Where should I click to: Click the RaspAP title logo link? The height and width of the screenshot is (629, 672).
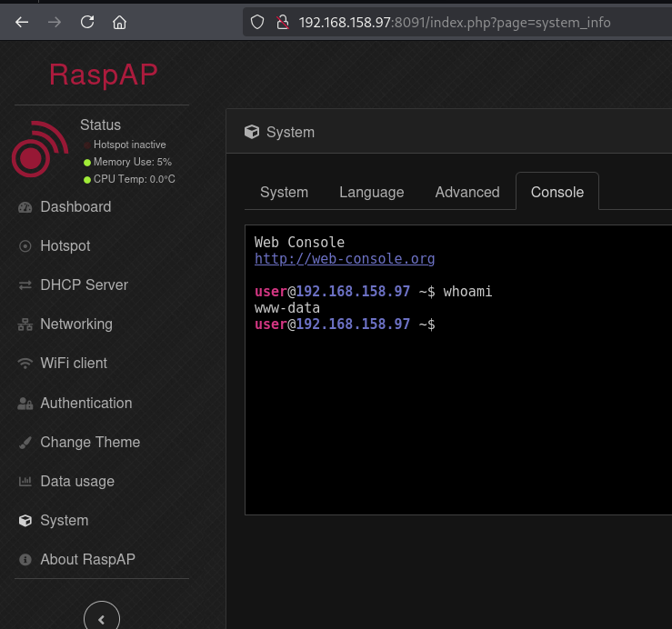point(103,75)
